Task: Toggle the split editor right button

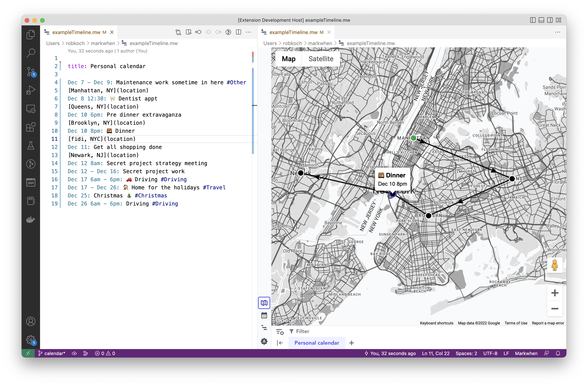Action: [x=238, y=32]
